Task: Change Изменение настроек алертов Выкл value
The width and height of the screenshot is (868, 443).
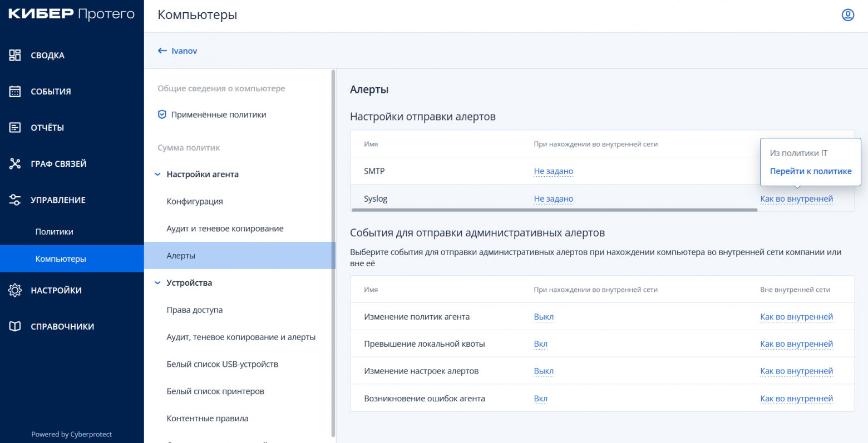Action: coord(544,371)
